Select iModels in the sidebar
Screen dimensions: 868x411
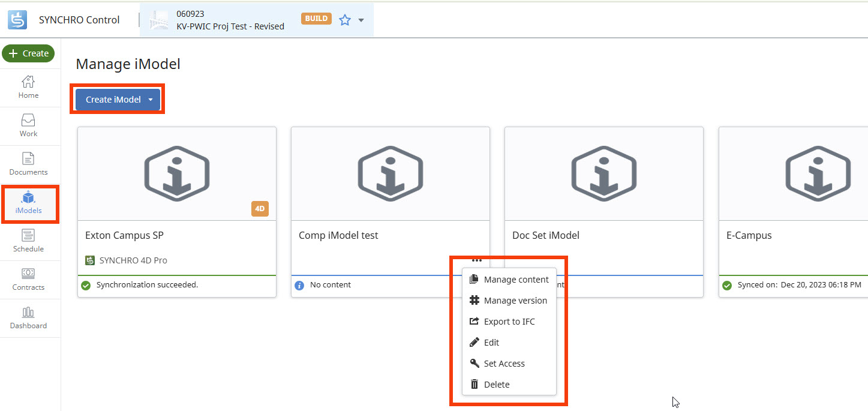(x=28, y=203)
